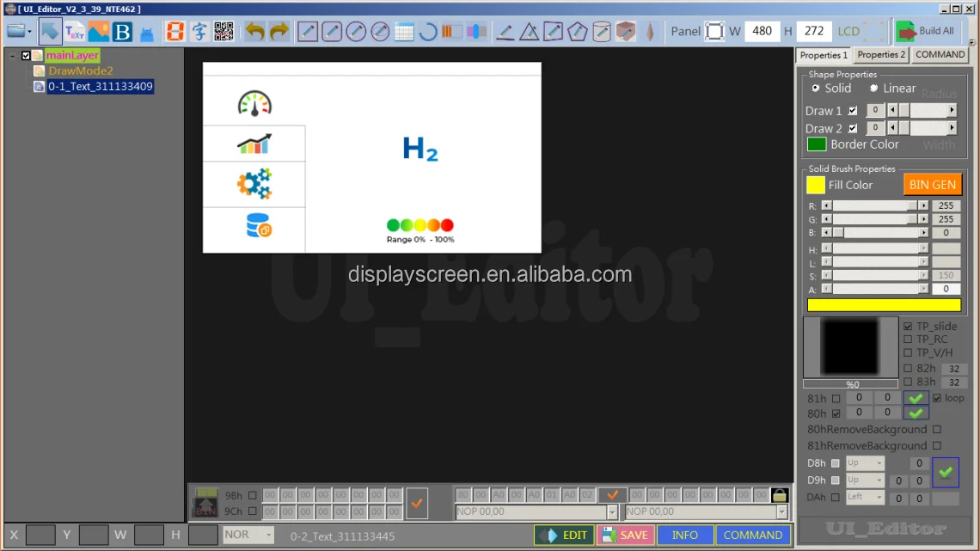The width and height of the screenshot is (980, 551).
Task: Enable the TP_RC checkbox
Action: [909, 340]
